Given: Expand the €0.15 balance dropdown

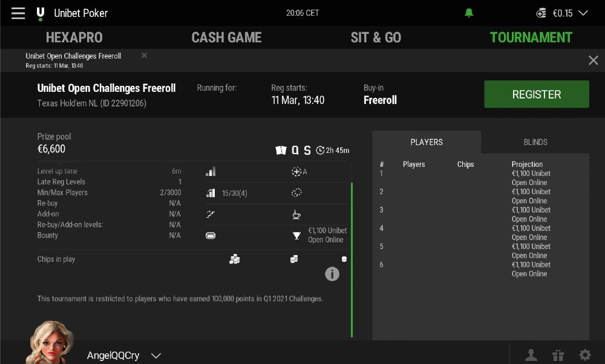Looking at the screenshot, I should tap(583, 13).
